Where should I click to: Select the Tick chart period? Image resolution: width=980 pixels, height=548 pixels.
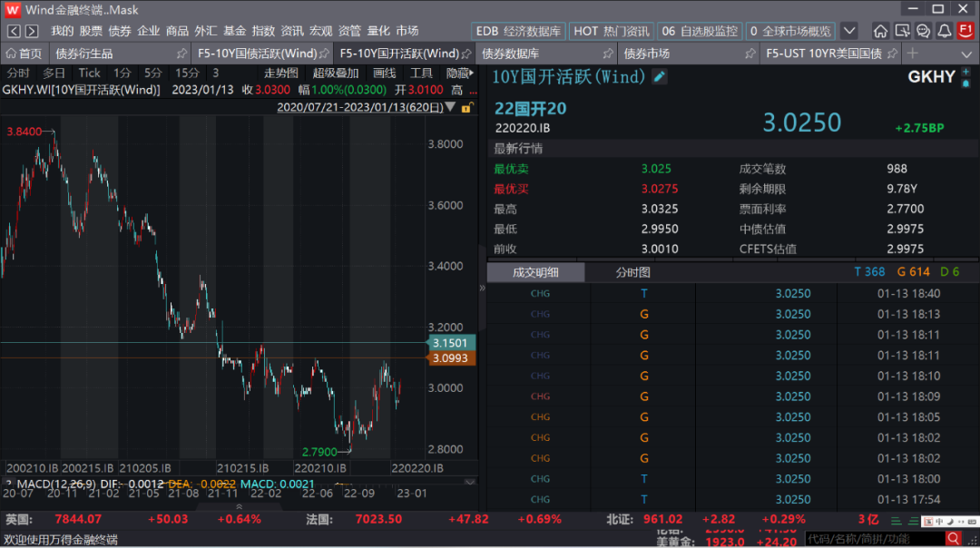point(89,73)
